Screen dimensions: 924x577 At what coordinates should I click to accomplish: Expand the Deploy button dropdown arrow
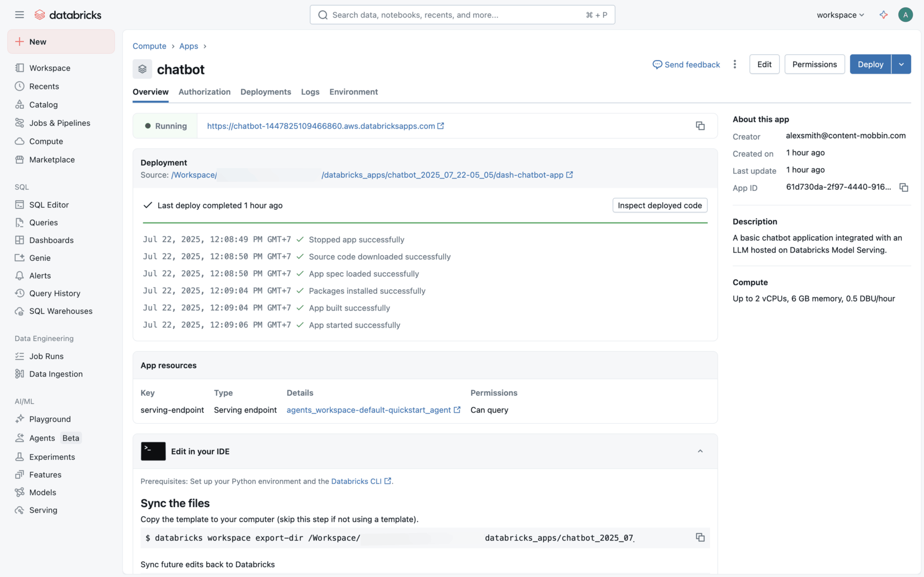(x=901, y=64)
